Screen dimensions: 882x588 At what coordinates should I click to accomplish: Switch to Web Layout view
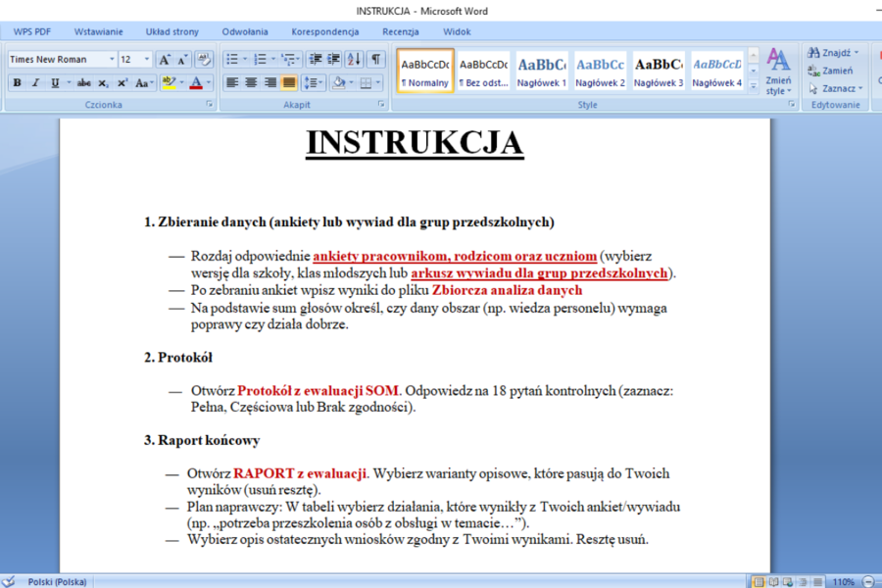tap(788, 581)
